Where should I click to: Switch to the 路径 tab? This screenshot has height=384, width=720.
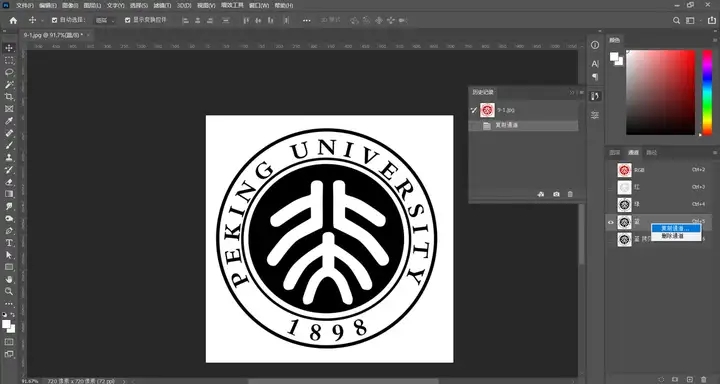pyautogui.click(x=651, y=152)
